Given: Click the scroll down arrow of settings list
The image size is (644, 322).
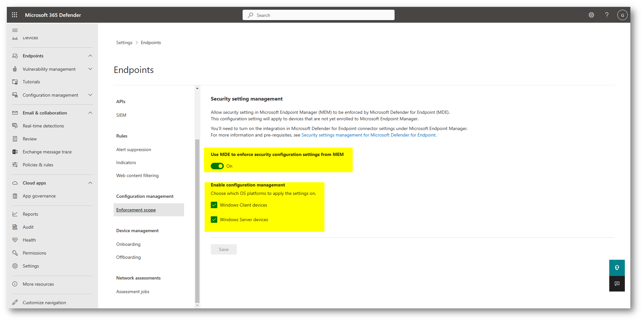Looking at the screenshot, I should point(197,305).
